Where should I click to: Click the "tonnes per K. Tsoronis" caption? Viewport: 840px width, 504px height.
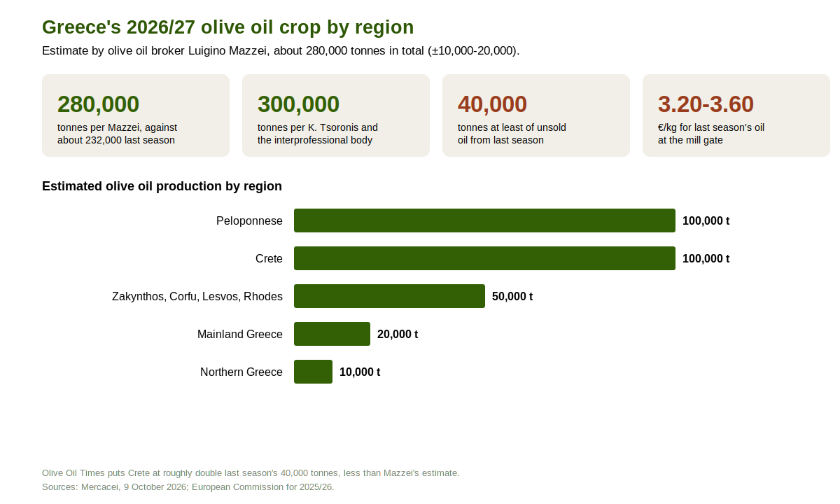[x=318, y=134]
